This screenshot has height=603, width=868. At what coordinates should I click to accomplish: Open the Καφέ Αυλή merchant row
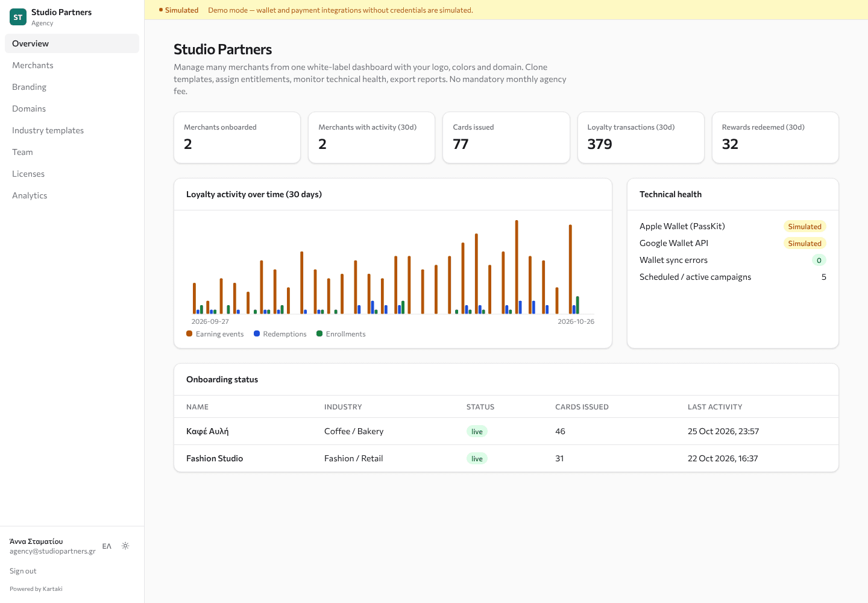pos(506,431)
